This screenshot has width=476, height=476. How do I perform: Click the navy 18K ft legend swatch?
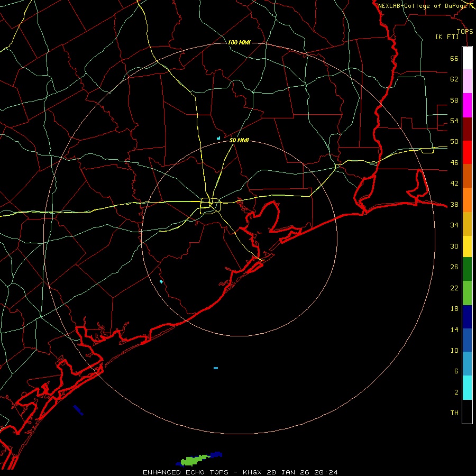[467, 317]
